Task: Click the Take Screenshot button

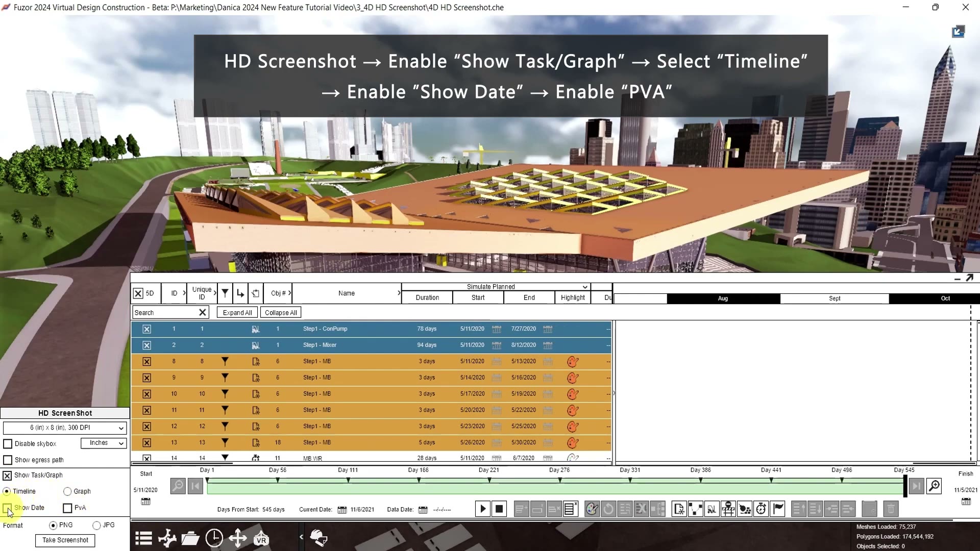Action: [x=65, y=540]
